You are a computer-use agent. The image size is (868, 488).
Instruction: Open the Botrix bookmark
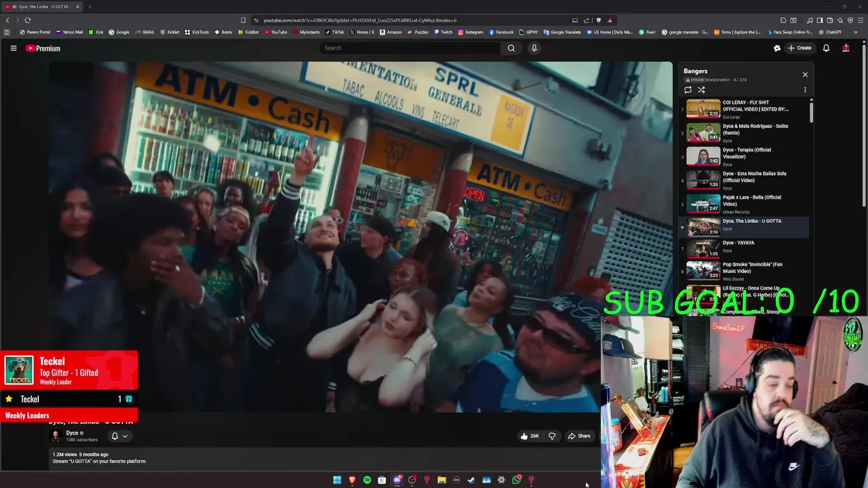[223, 32]
